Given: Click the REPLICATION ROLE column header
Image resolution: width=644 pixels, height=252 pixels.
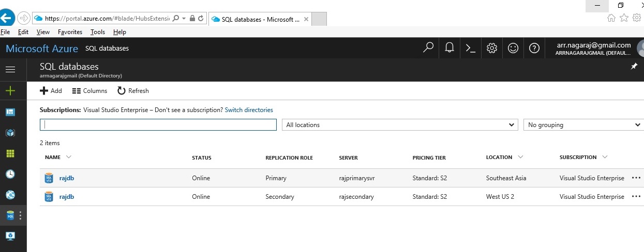Looking at the screenshot, I should 289,157.
